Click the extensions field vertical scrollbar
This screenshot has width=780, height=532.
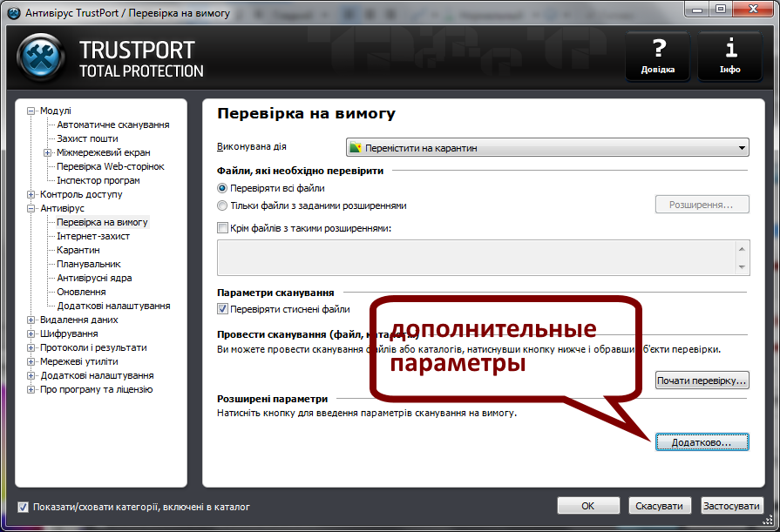coord(743,257)
